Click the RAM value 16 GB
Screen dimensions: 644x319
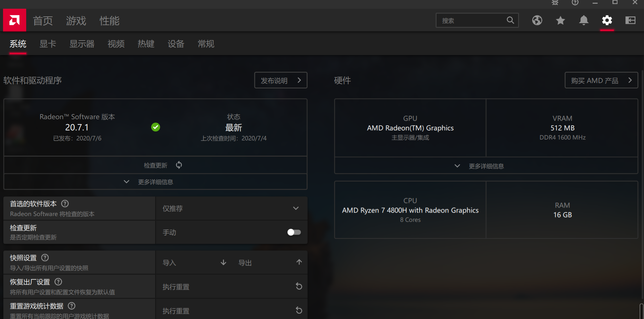[562, 215]
